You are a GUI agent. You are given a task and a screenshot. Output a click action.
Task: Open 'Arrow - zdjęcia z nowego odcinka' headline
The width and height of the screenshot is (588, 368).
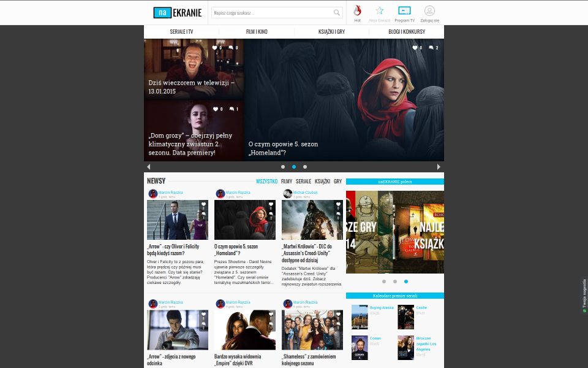pyautogui.click(x=171, y=360)
